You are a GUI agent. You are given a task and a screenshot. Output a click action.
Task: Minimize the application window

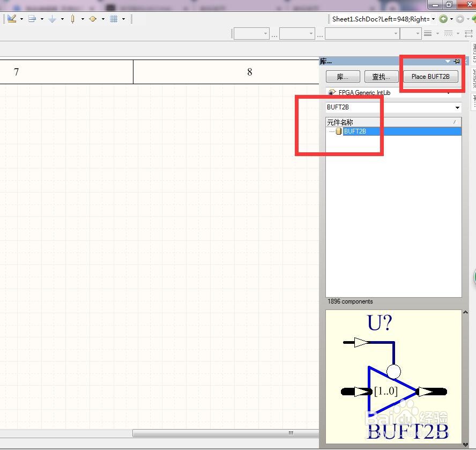pos(435,4)
